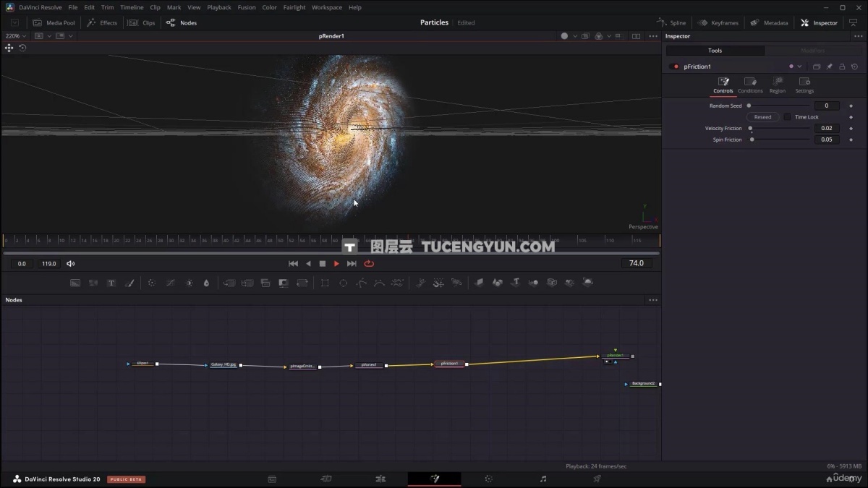The width and height of the screenshot is (868, 488).
Task: Show the Metadata panel
Action: point(768,22)
